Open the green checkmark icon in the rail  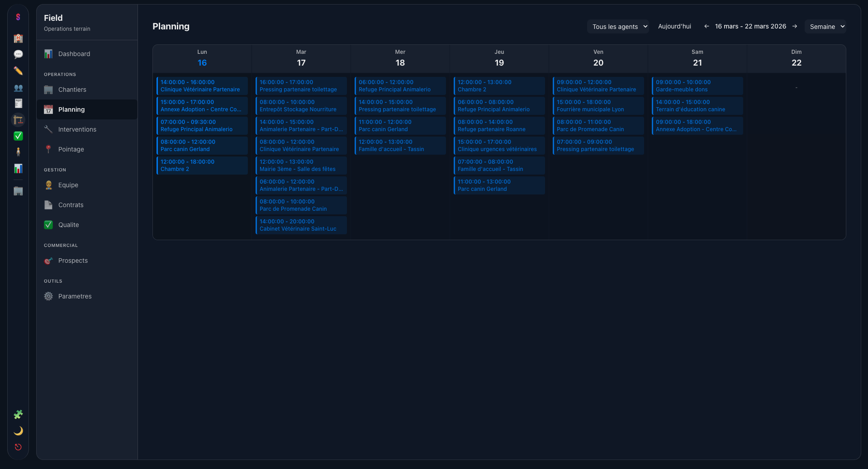18,136
